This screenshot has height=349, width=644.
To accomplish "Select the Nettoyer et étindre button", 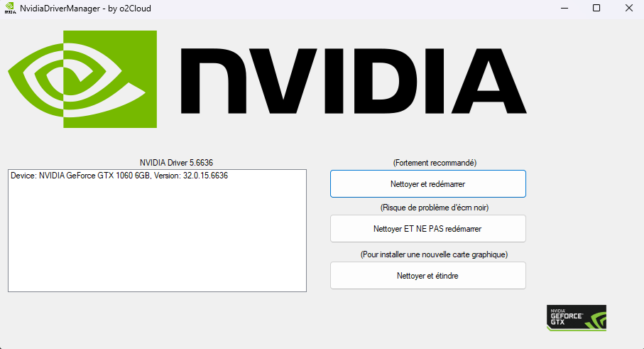I will [x=428, y=275].
